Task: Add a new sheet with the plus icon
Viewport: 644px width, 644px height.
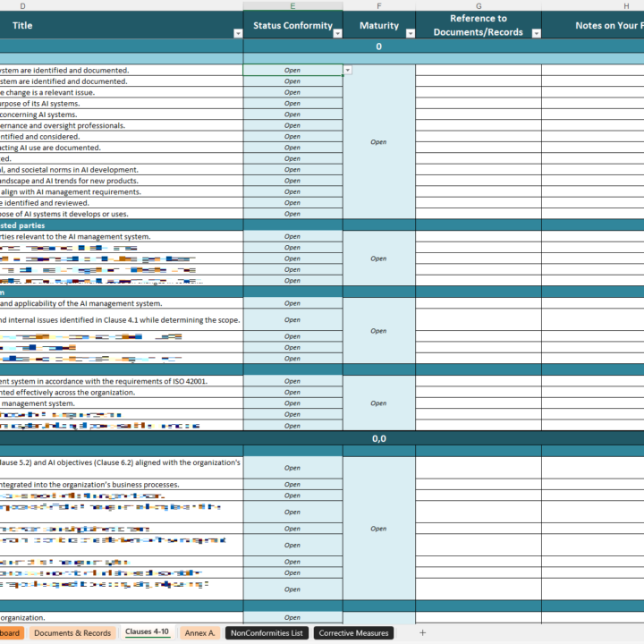Action: pos(422,633)
